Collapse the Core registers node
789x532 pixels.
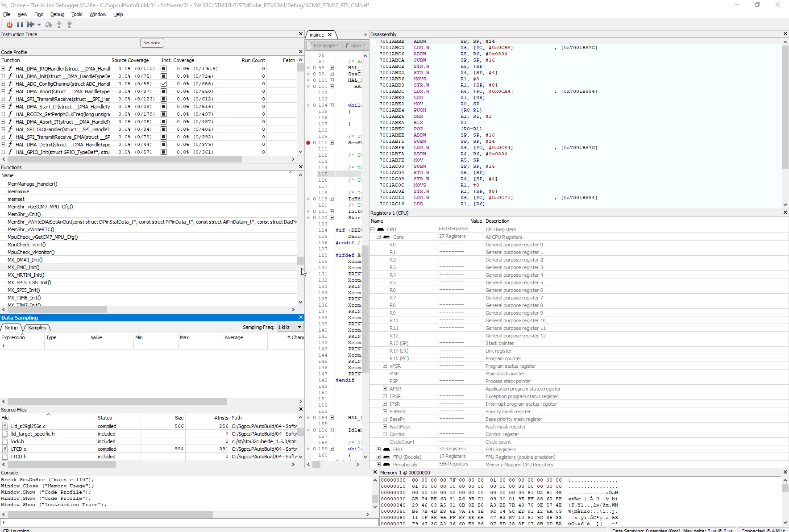(x=379, y=237)
